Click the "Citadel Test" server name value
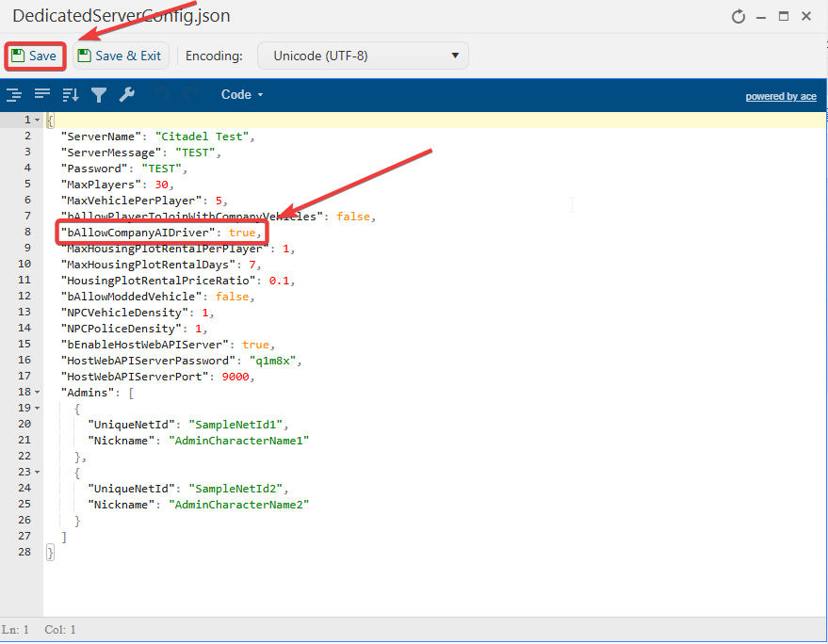 point(202,137)
